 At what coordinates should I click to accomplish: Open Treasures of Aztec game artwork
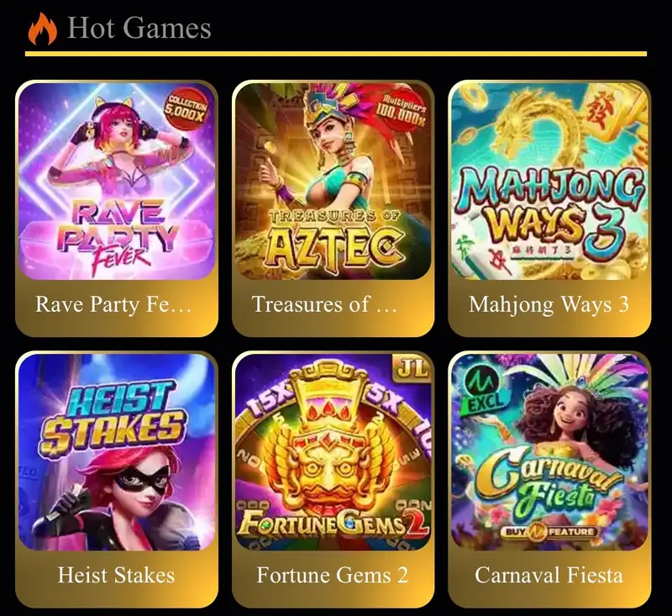point(333,181)
